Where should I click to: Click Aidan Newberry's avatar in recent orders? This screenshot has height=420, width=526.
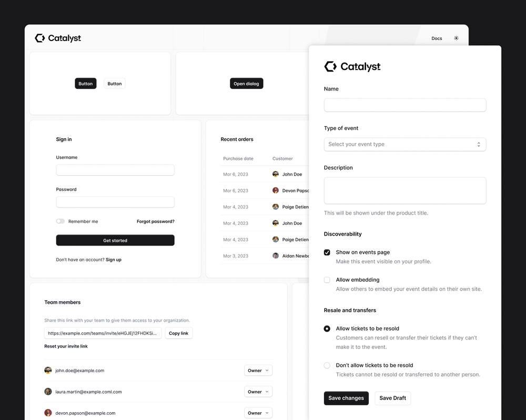coord(276,256)
